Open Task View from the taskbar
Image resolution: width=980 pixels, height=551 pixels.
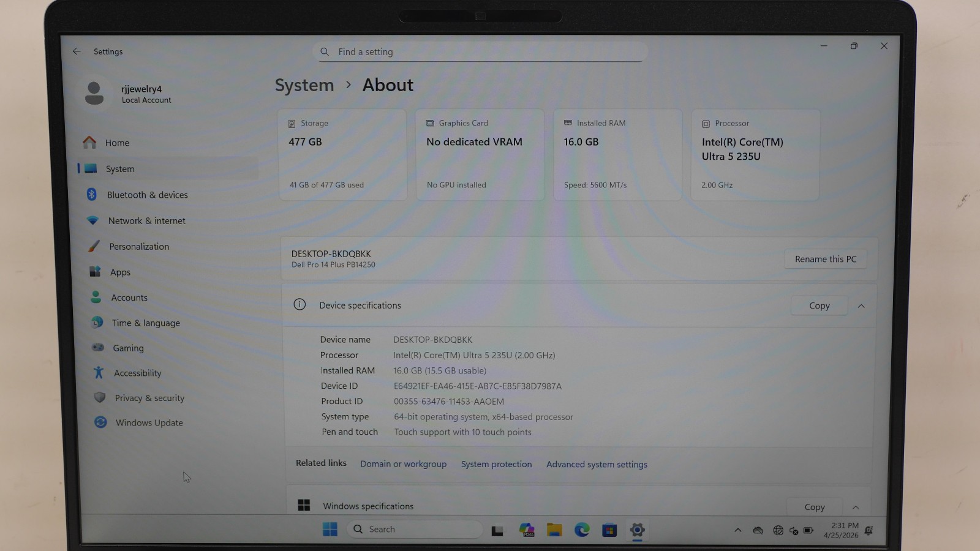point(497,530)
